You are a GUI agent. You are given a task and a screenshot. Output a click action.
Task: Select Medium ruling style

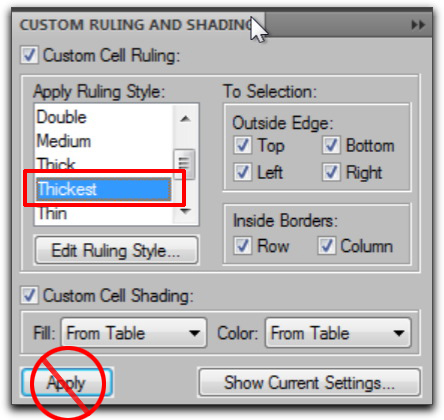tap(64, 141)
